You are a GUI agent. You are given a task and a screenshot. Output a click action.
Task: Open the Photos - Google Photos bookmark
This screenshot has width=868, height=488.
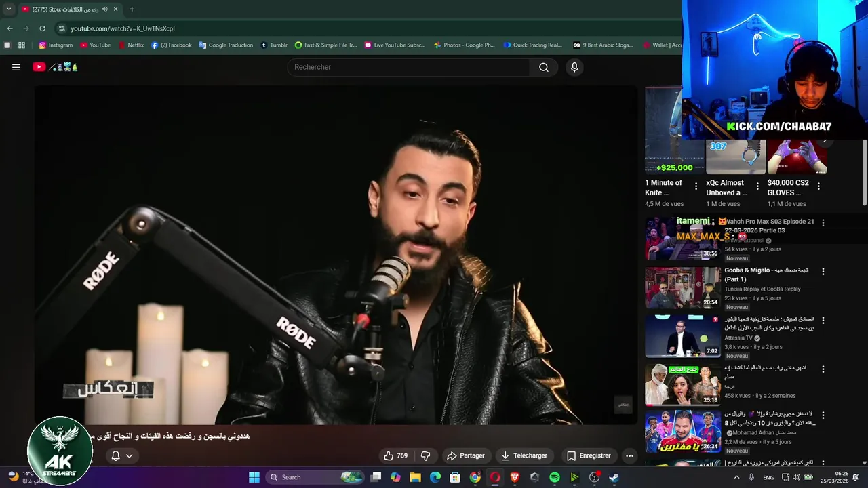click(464, 45)
